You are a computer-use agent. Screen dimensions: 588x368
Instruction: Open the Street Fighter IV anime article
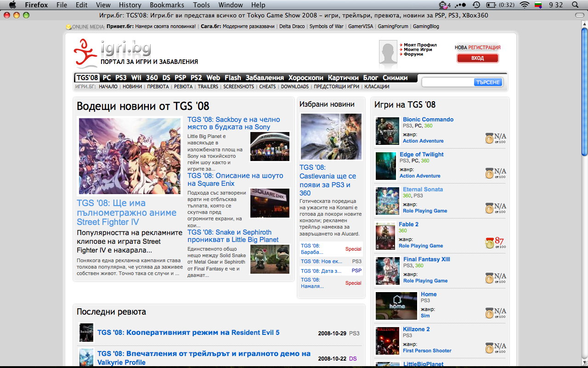[x=126, y=213]
